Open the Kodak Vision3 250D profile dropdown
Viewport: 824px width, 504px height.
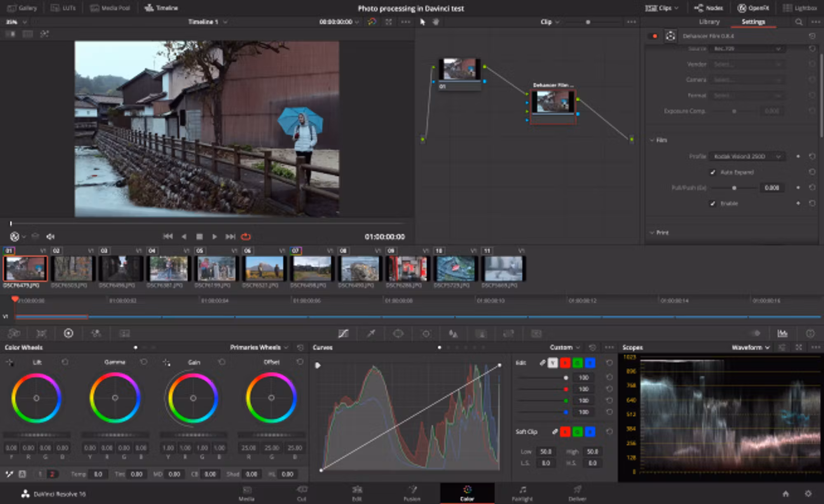pos(747,156)
